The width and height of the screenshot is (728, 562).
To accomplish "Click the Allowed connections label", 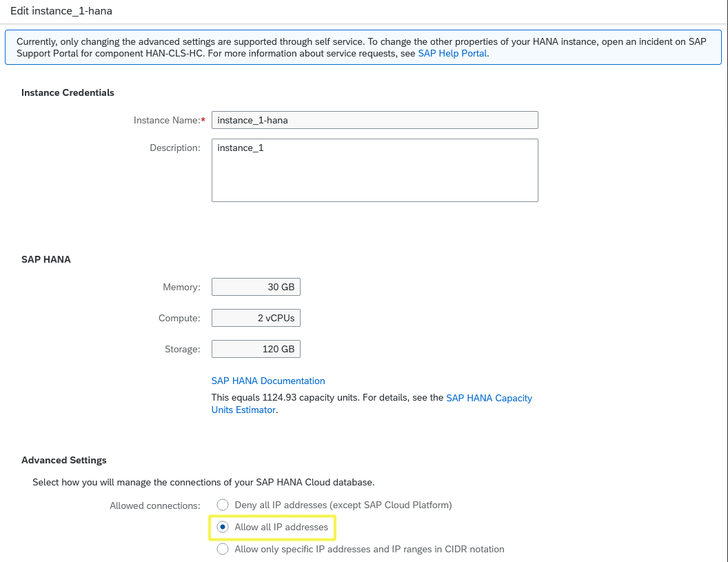I will coord(155,506).
